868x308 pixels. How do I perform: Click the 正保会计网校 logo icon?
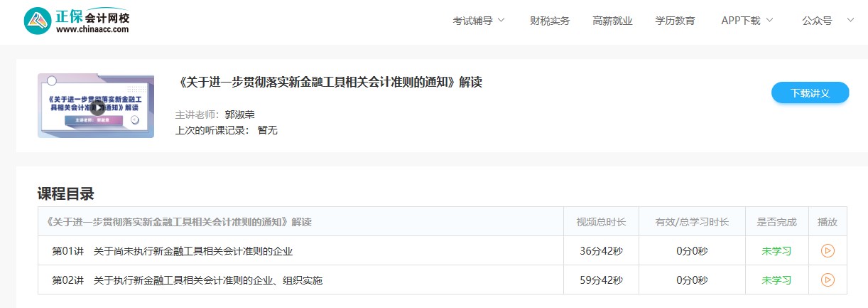[x=38, y=21]
